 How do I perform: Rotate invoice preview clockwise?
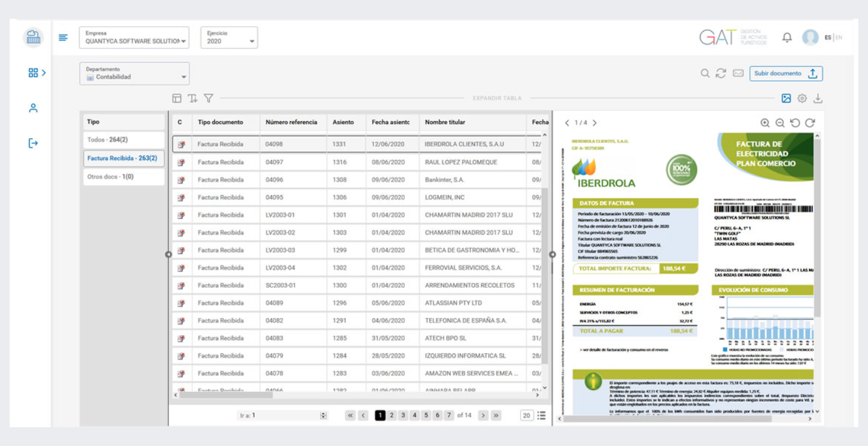(x=810, y=123)
